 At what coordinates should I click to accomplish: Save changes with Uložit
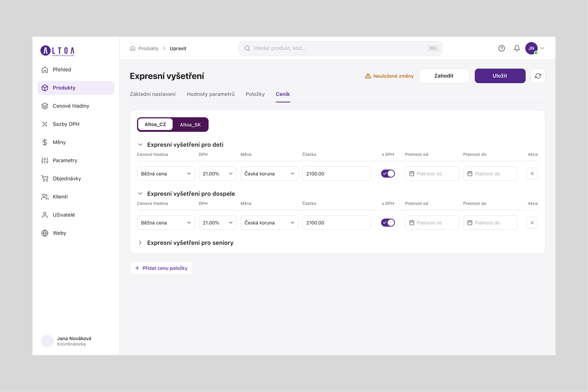pyautogui.click(x=500, y=76)
